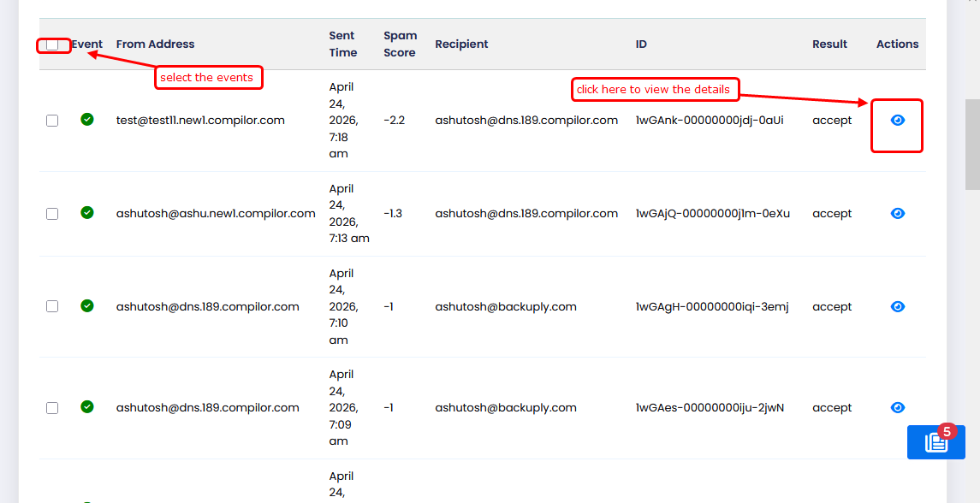Open details eye icon for 1wGAgH-00000000iqi-3emj
980x503 pixels.
tap(897, 306)
